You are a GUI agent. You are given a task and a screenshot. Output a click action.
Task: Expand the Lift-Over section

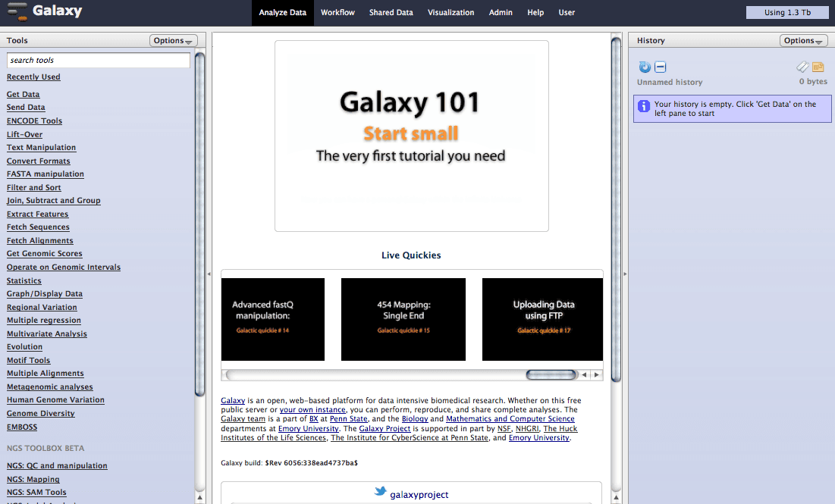pos(24,135)
